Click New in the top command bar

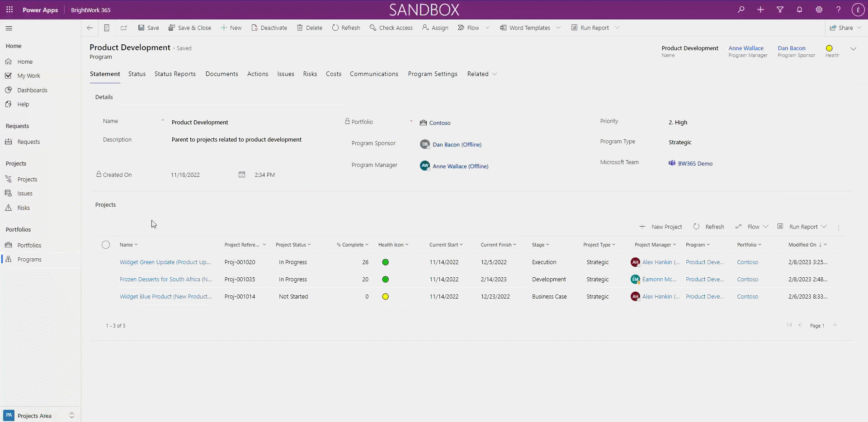(231, 28)
